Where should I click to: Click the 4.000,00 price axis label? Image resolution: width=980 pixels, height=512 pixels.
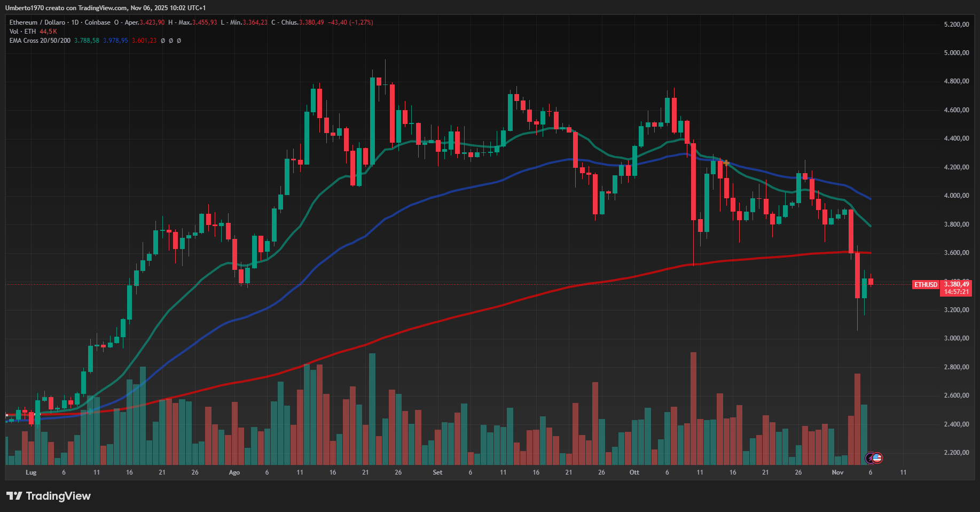(x=957, y=196)
